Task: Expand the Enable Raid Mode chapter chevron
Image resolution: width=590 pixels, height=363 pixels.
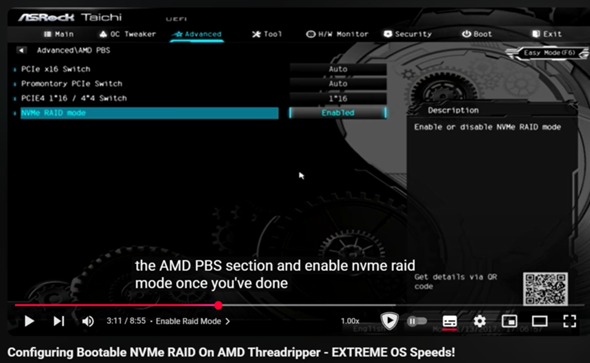Action: point(228,321)
